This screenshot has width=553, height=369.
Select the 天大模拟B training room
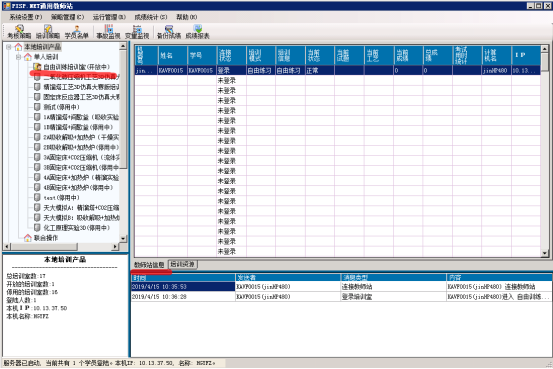[x=81, y=218]
